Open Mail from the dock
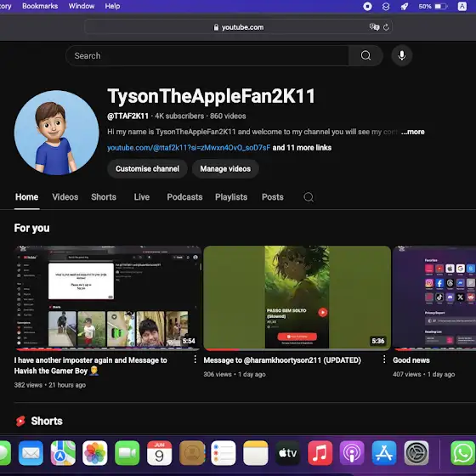 click(x=31, y=453)
